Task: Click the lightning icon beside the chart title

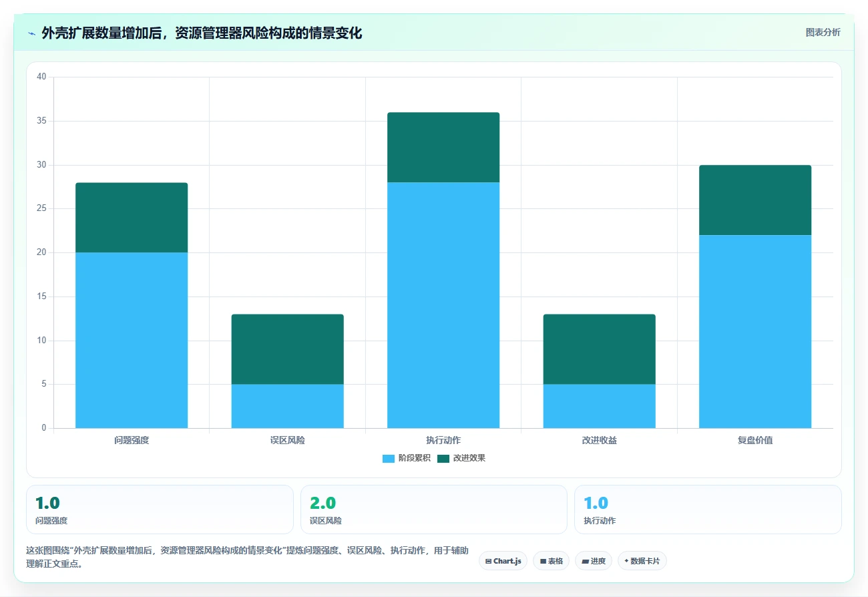Action: (x=32, y=33)
